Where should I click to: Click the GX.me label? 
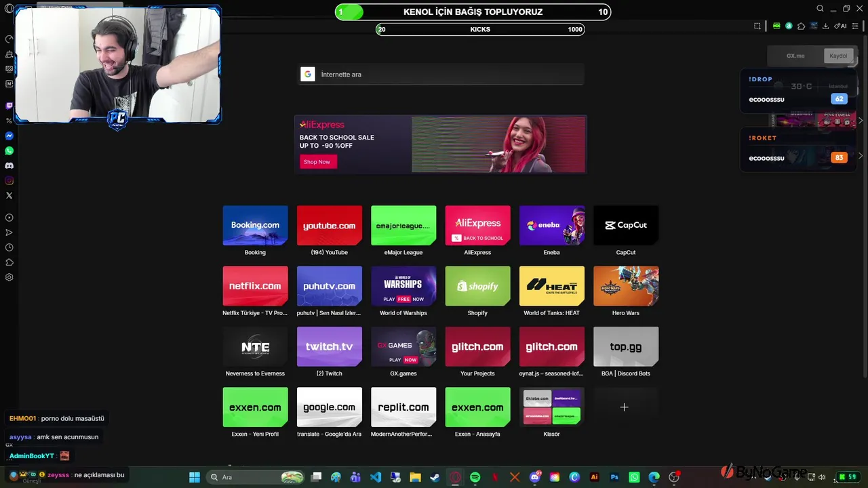point(795,56)
